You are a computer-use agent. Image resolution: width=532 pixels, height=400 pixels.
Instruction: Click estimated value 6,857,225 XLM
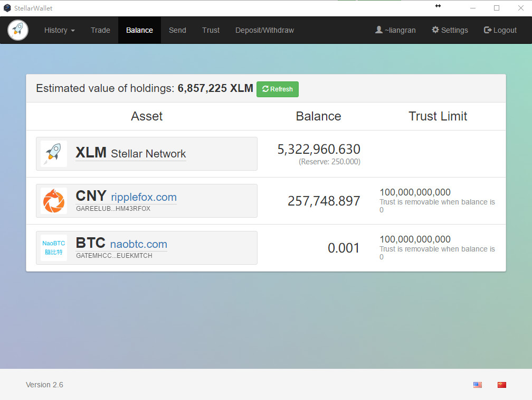pyautogui.click(x=215, y=88)
